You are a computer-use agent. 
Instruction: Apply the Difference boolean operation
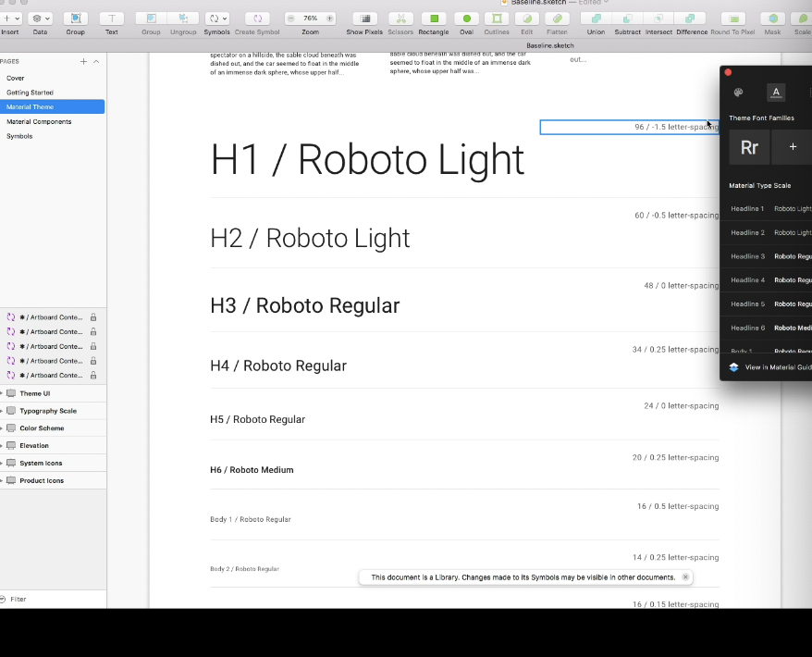(690, 19)
